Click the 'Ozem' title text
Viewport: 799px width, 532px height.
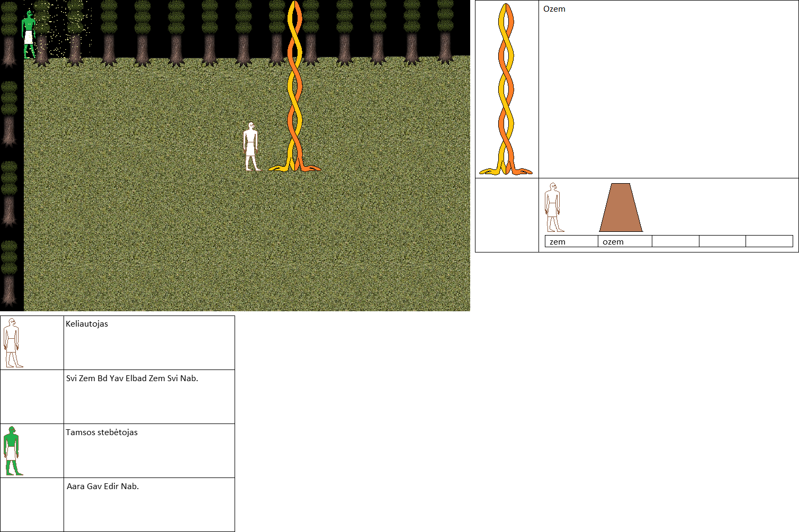tap(554, 9)
